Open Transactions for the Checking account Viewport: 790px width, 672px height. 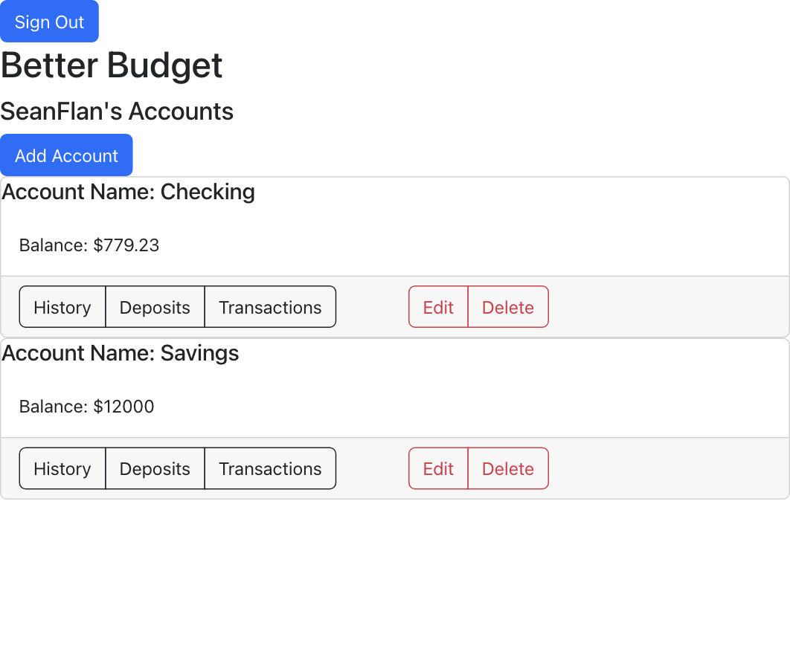point(270,306)
